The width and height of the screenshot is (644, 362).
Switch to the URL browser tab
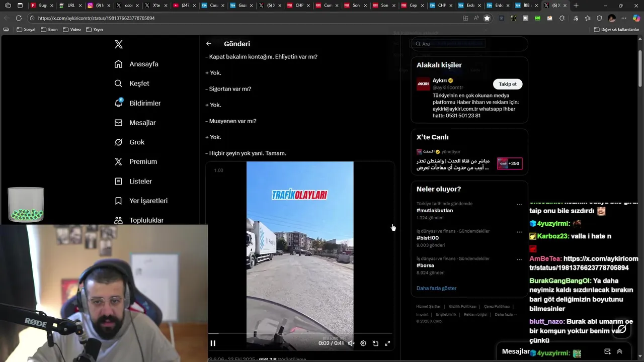(70, 6)
